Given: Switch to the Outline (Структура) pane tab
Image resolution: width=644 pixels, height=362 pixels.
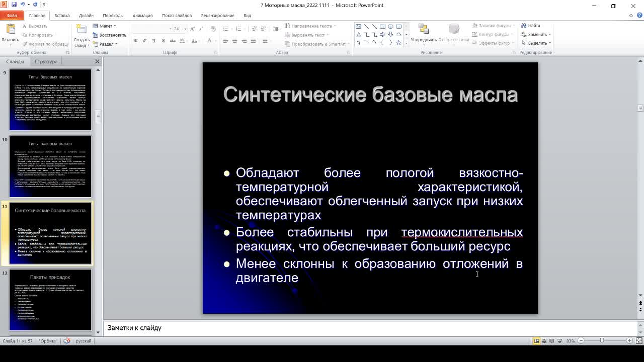Looking at the screenshot, I should pyautogui.click(x=46, y=61).
